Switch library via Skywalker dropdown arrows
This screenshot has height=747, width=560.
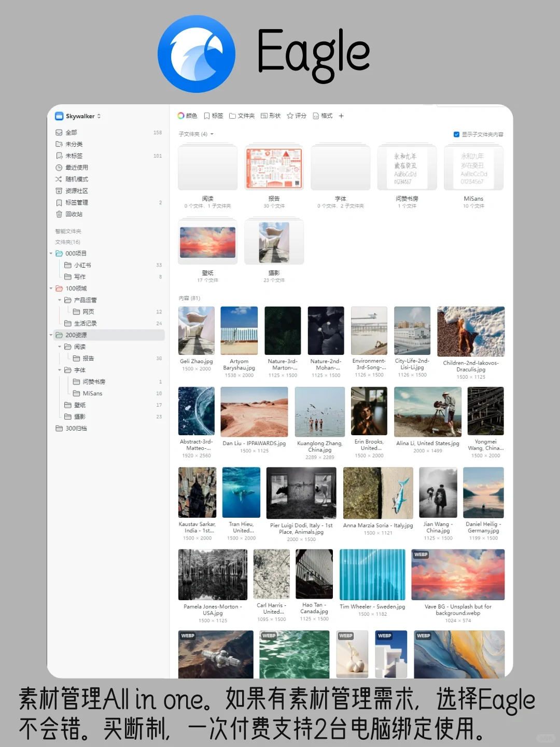point(99,116)
